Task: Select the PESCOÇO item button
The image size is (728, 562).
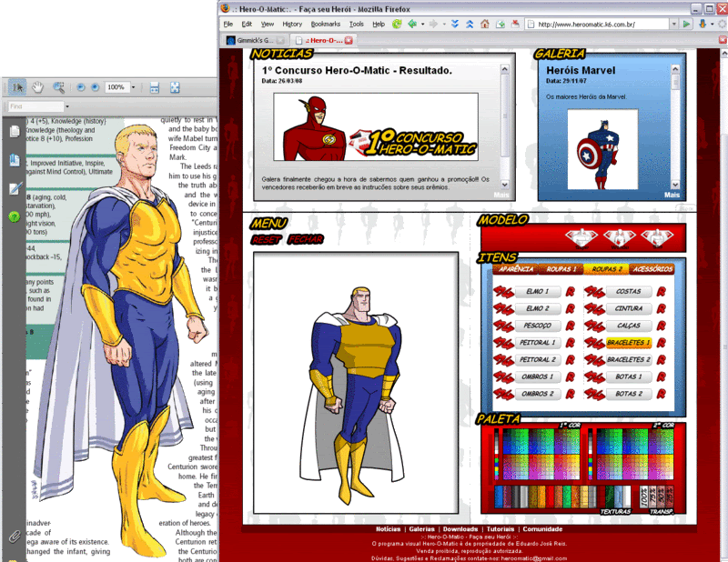Action: (x=538, y=326)
